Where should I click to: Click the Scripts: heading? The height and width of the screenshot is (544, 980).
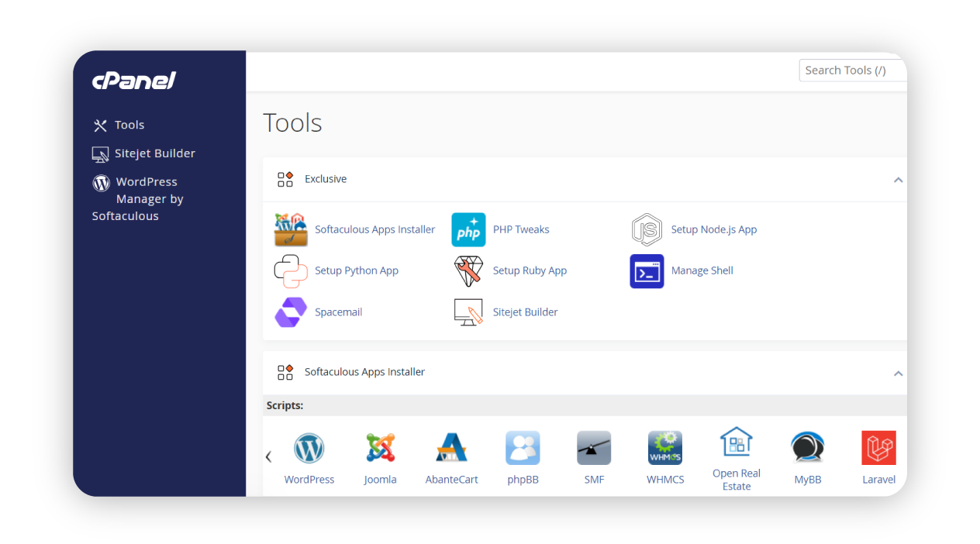pos(285,405)
